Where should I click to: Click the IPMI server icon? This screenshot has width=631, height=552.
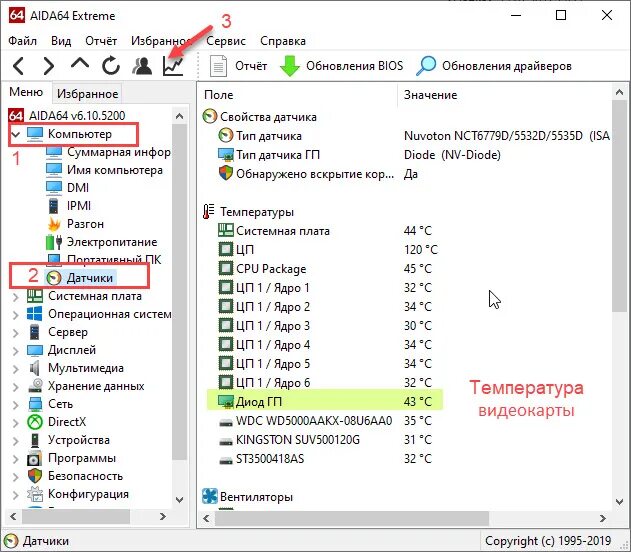(54, 206)
